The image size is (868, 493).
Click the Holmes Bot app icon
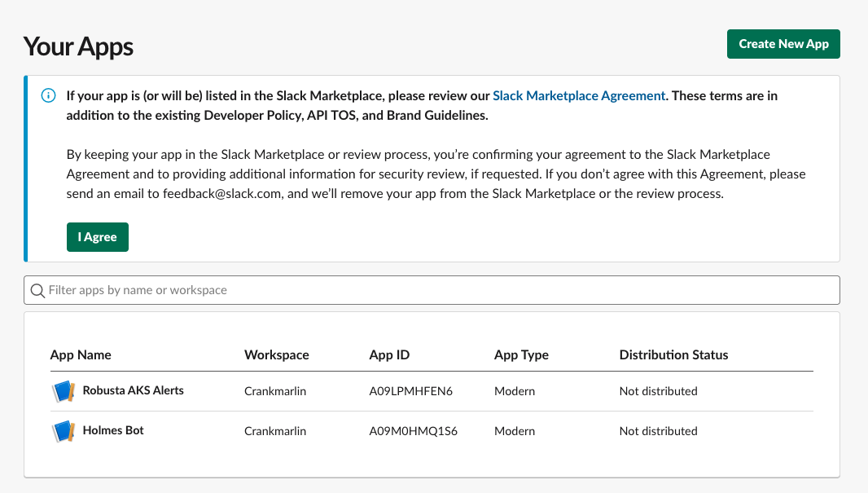click(63, 431)
